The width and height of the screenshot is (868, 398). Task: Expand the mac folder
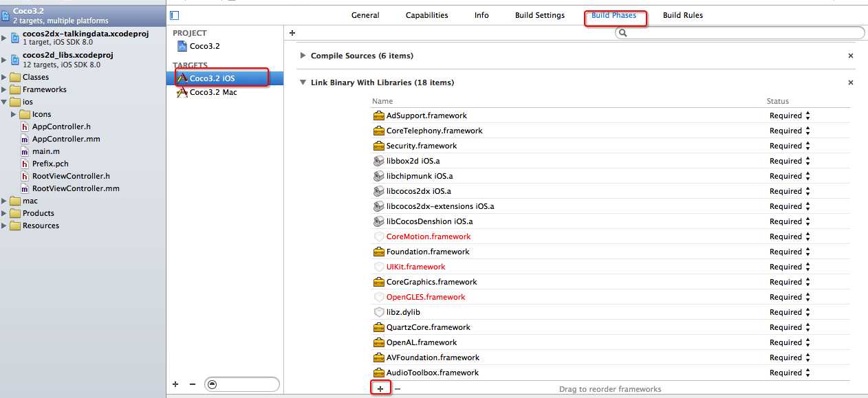[x=5, y=201]
